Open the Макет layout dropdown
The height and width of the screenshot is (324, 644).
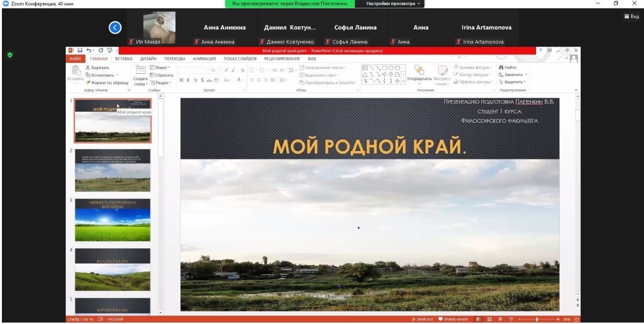click(x=159, y=68)
